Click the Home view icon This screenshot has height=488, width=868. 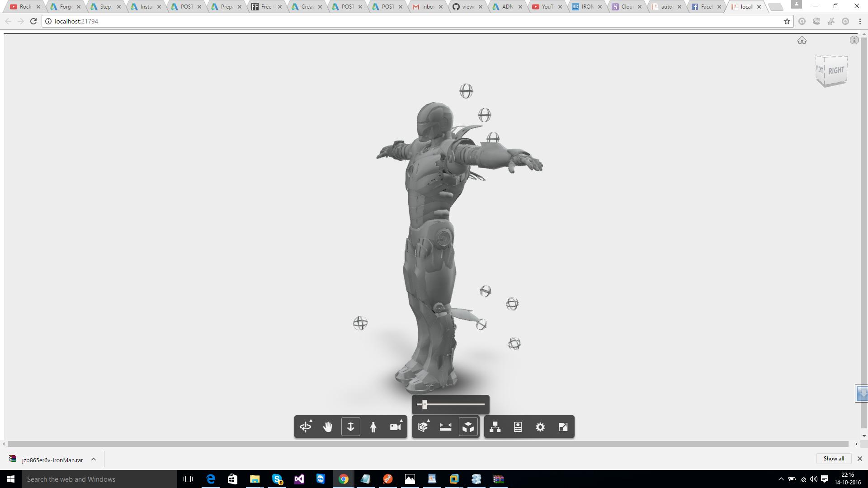coord(802,40)
